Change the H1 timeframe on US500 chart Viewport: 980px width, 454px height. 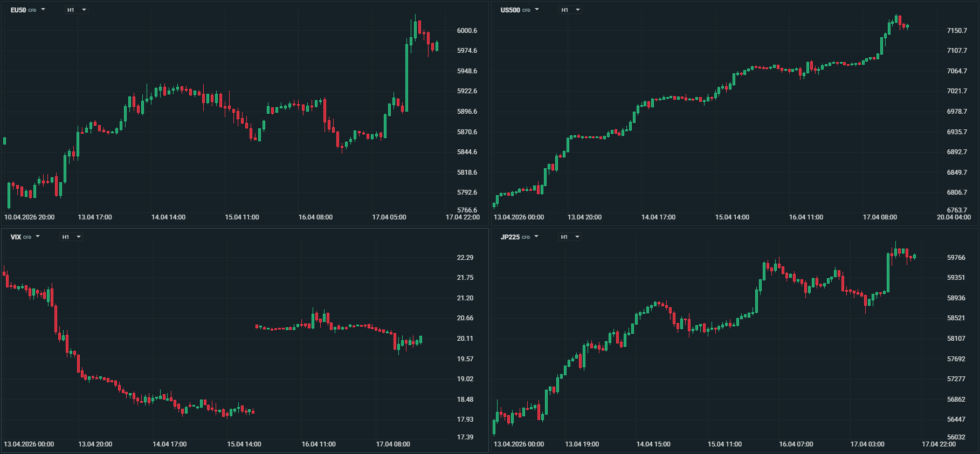pyautogui.click(x=570, y=10)
